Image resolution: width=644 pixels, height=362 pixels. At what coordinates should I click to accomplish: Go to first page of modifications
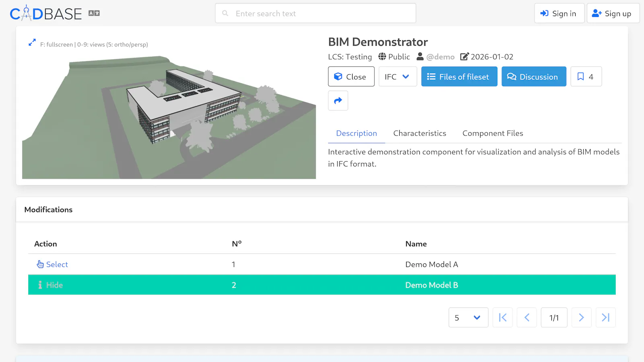click(x=503, y=317)
